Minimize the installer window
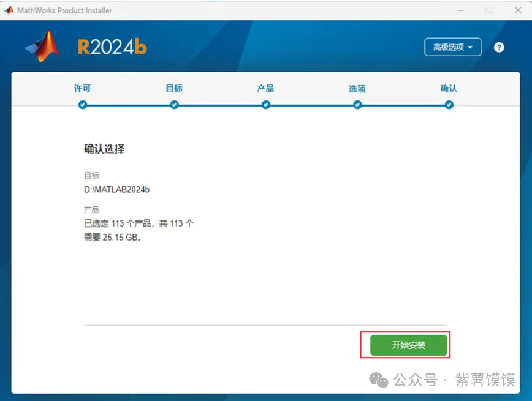The width and height of the screenshot is (532, 401). 460,10
